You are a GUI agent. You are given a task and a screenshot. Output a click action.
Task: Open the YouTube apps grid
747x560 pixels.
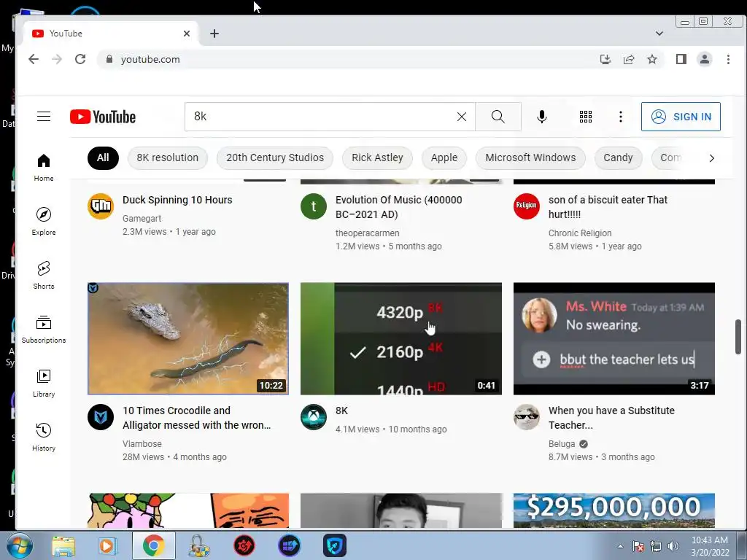[586, 117]
